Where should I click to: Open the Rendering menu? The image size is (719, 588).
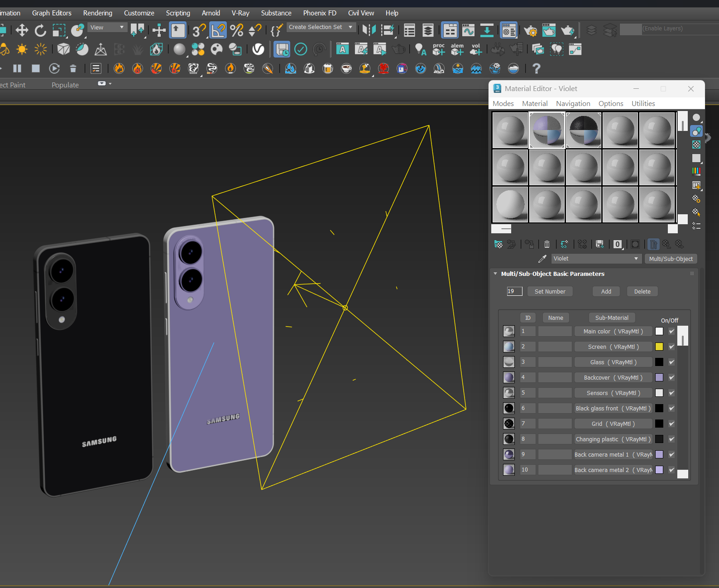pyautogui.click(x=97, y=13)
